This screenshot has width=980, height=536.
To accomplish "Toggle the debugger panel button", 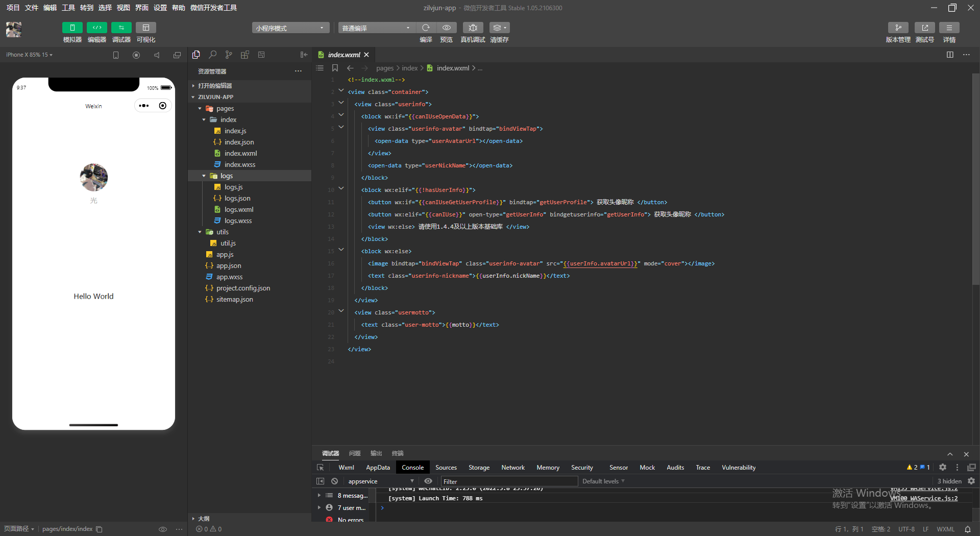I will pyautogui.click(x=121, y=28).
